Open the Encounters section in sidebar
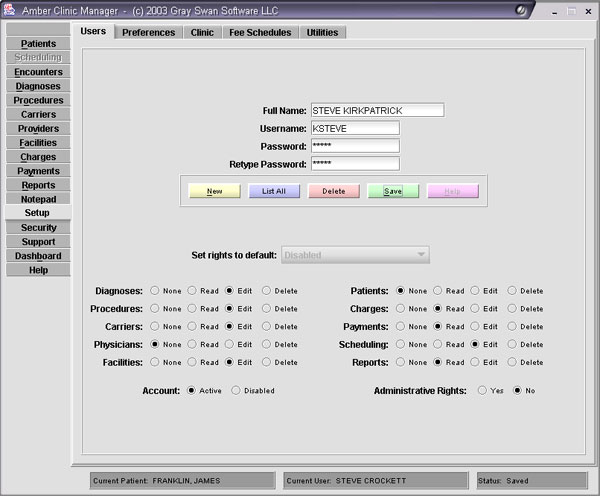Image resolution: width=600 pixels, height=496 pixels. (38, 72)
